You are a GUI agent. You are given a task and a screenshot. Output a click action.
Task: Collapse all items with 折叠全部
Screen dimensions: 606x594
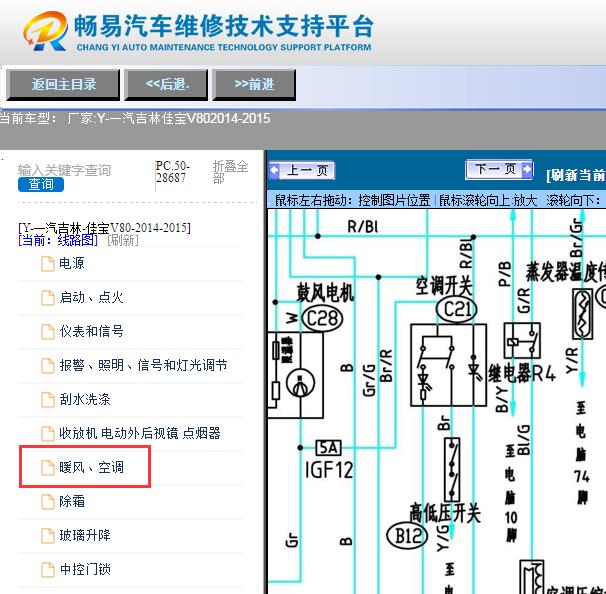230,172
